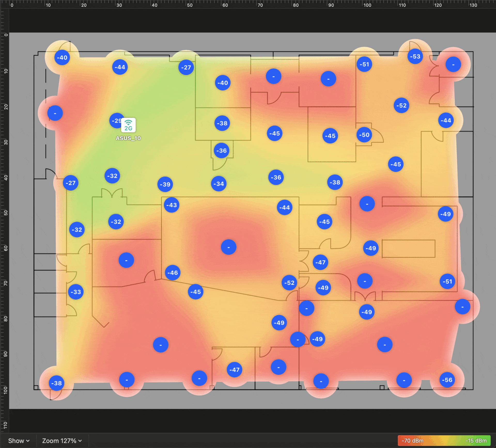Open the Zoom 127% dropdown
496x448 pixels.
[62, 441]
